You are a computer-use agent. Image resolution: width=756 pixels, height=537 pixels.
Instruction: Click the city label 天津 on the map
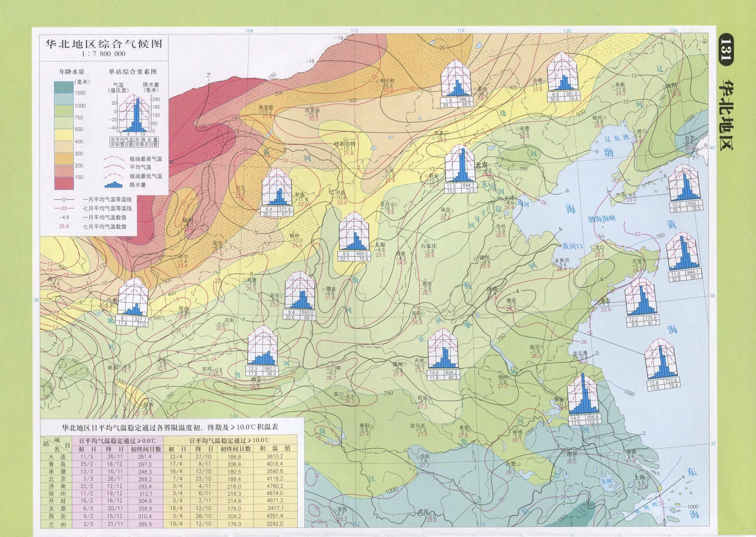pos(509,198)
